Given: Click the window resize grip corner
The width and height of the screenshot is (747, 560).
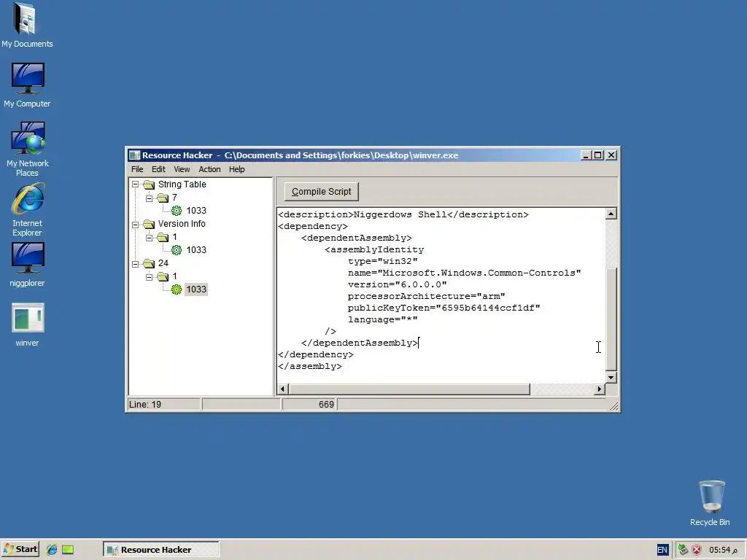Looking at the screenshot, I should tap(614, 405).
